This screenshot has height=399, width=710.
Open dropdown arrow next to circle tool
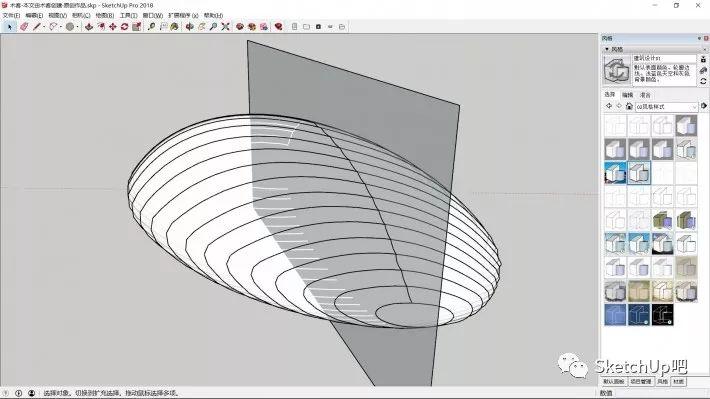click(77, 27)
